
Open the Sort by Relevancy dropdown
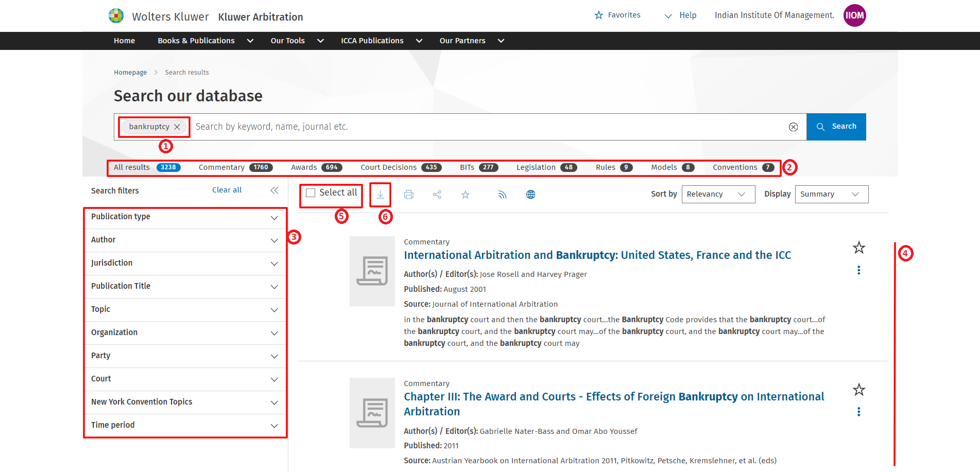718,194
